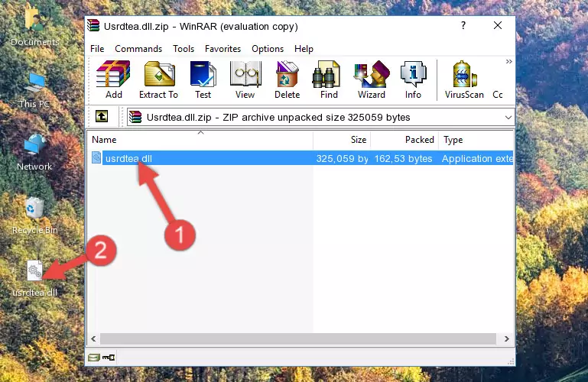
Task: Run VirusScan on the archive
Action: coord(464,79)
